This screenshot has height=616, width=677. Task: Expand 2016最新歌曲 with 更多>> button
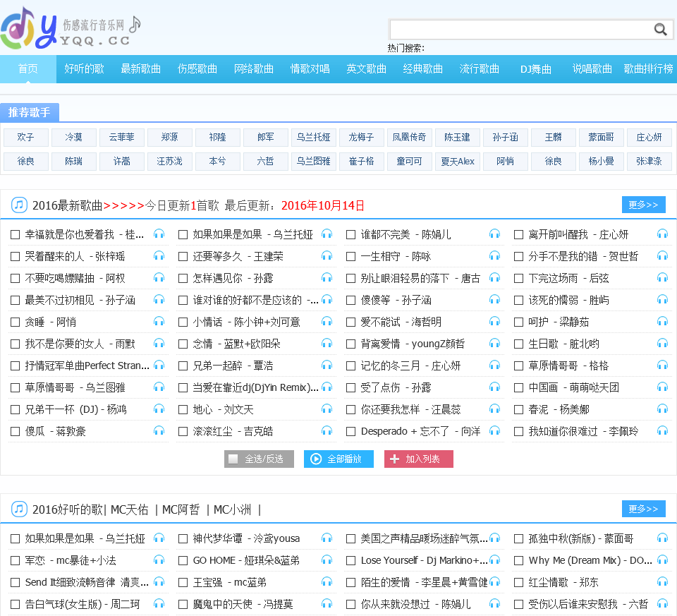click(x=643, y=205)
